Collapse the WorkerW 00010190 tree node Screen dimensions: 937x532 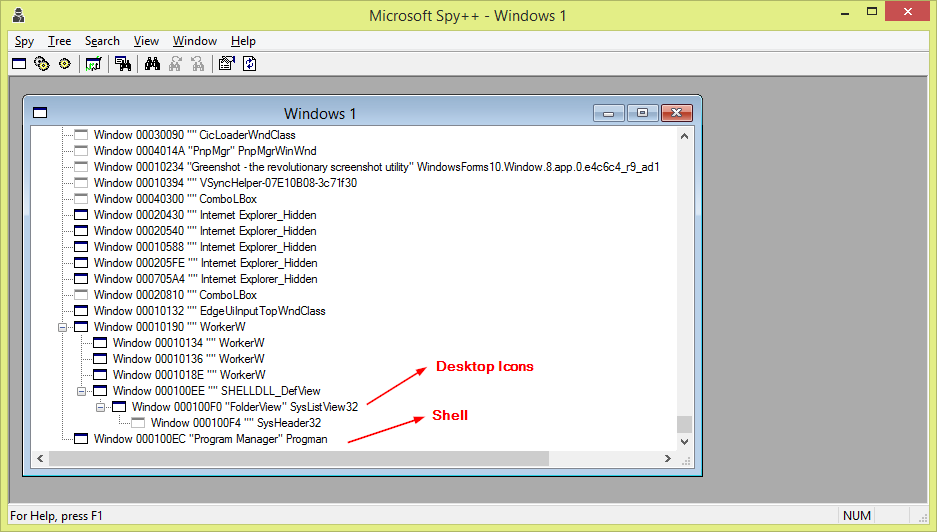coord(62,327)
